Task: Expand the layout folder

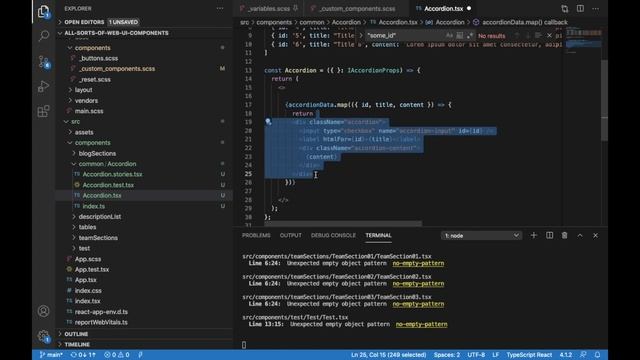Action: coord(83,90)
